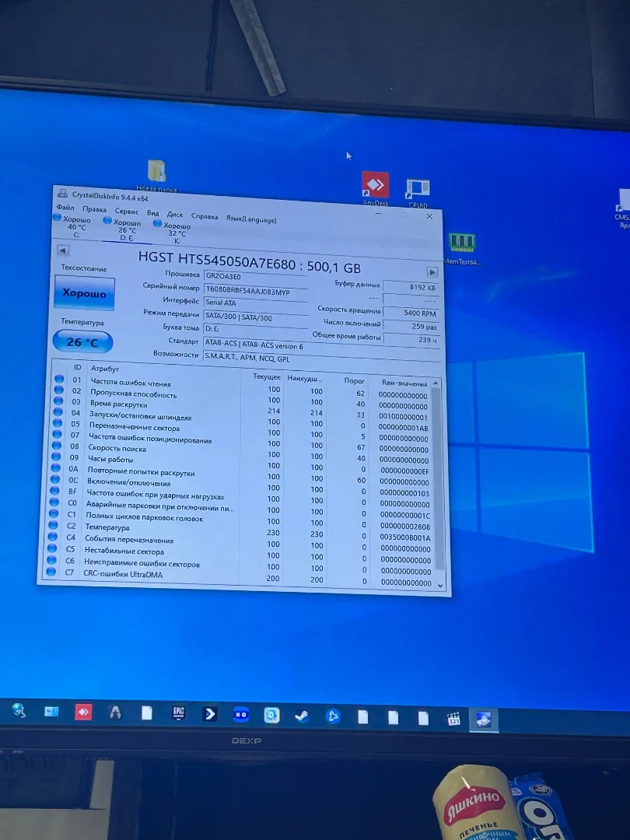This screenshot has width=630, height=840.
Task: Select row События переназначения
Action: tap(240, 543)
